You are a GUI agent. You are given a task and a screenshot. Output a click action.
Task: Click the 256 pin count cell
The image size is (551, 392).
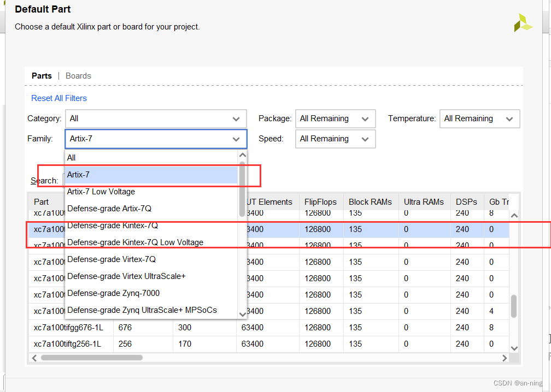(143, 344)
